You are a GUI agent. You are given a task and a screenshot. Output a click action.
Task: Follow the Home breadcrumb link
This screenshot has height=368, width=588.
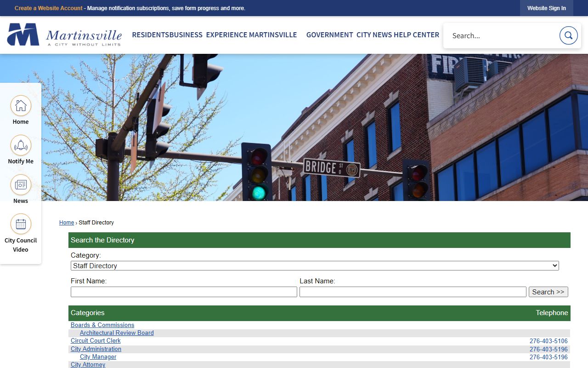click(67, 223)
